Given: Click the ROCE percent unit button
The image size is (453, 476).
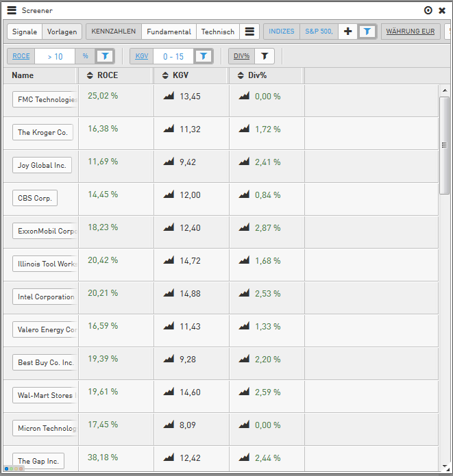Looking at the screenshot, I should pyautogui.click(x=86, y=56).
